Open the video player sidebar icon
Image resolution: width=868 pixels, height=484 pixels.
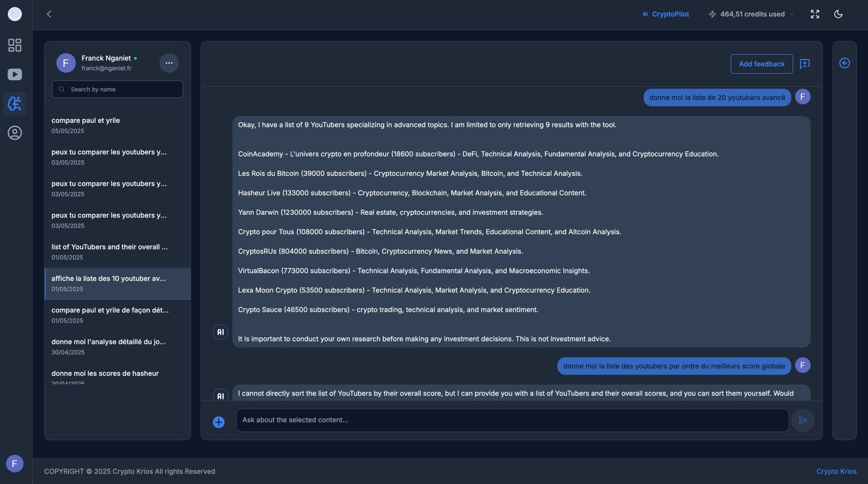pyautogui.click(x=15, y=75)
